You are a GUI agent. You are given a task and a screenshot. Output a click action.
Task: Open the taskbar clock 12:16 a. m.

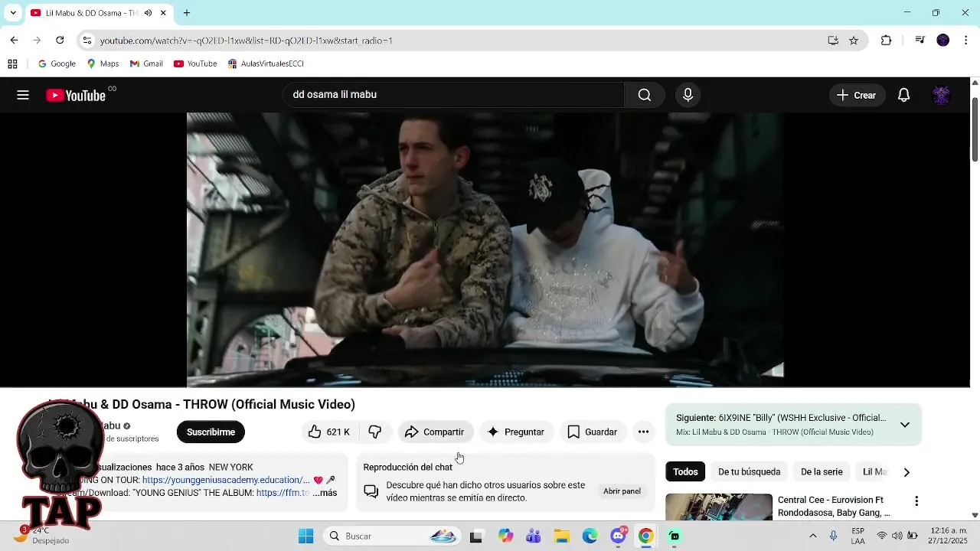947,536
